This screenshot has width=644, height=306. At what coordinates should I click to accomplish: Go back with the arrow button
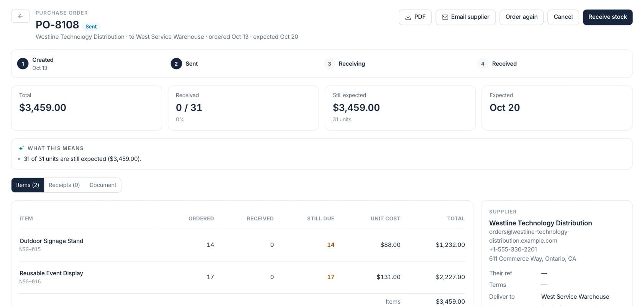pos(20,16)
